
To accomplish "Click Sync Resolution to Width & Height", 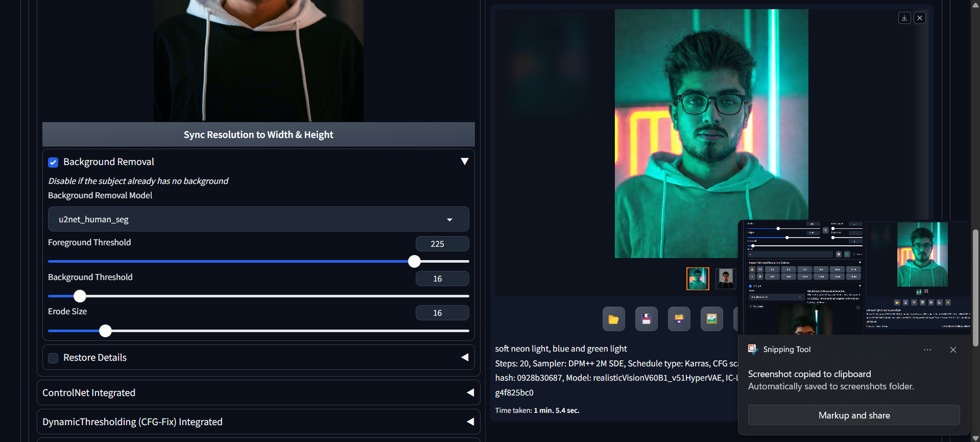I will tap(258, 135).
